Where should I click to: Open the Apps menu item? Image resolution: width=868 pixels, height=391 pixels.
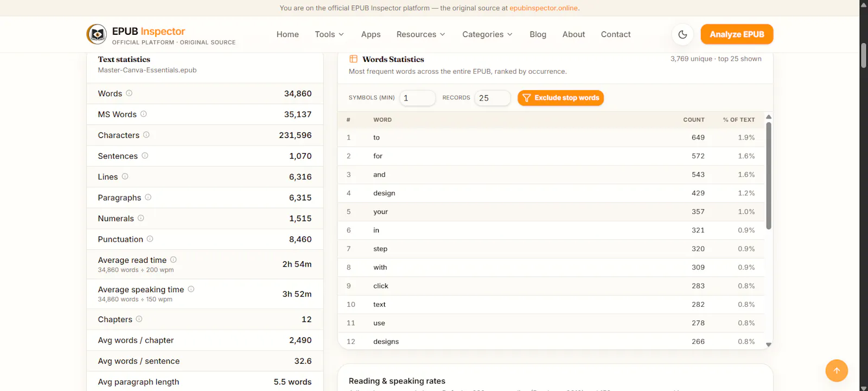click(371, 34)
